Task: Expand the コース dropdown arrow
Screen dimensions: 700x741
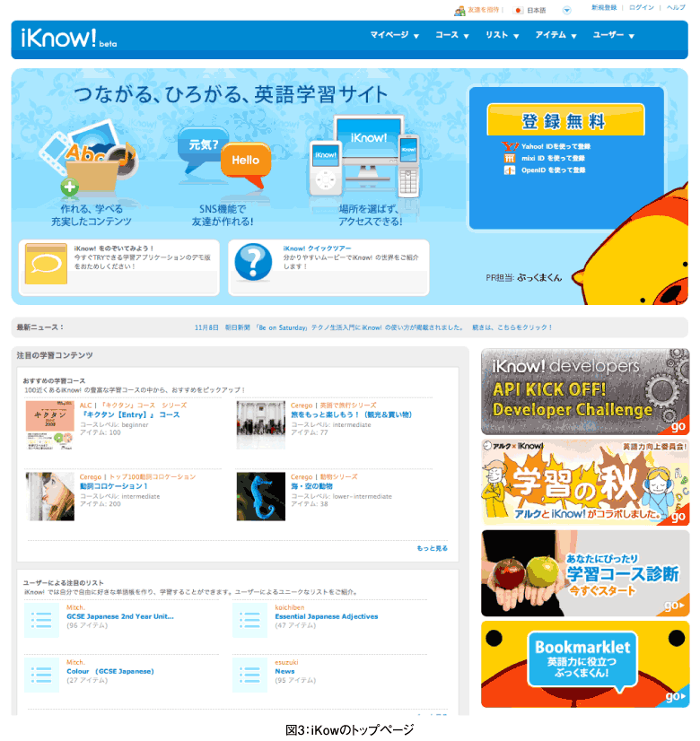Action: pyautogui.click(x=466, y=36)
